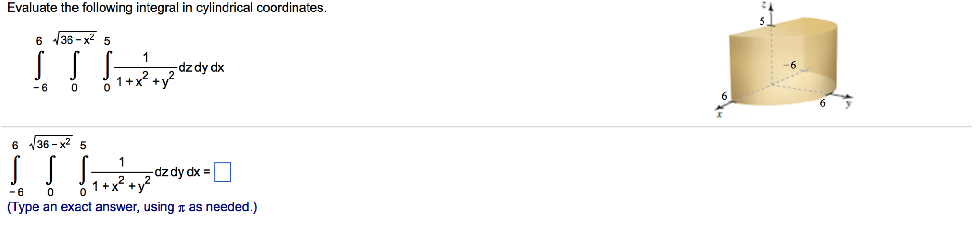Screen dimensions: 980x236
Task: Click the equals sign before the answer box
Action: [x=206, y=172]
